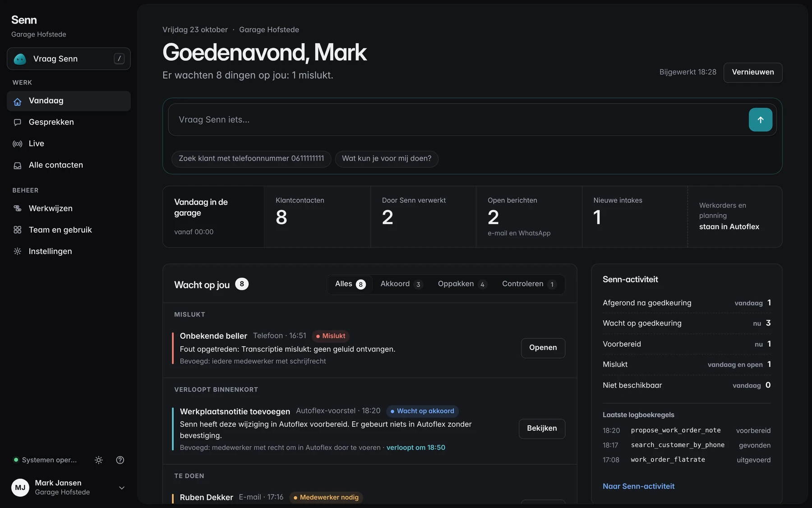
Task: Open Vraag Senn in the sidebar
Action: (69, 59)
